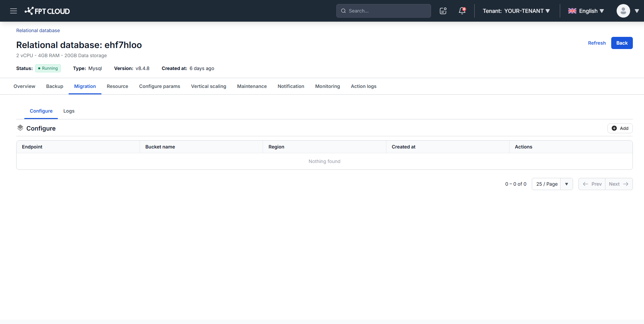Open the hamburger navigation menu
The width and height of the screenshot is (644, 324).
14,11
